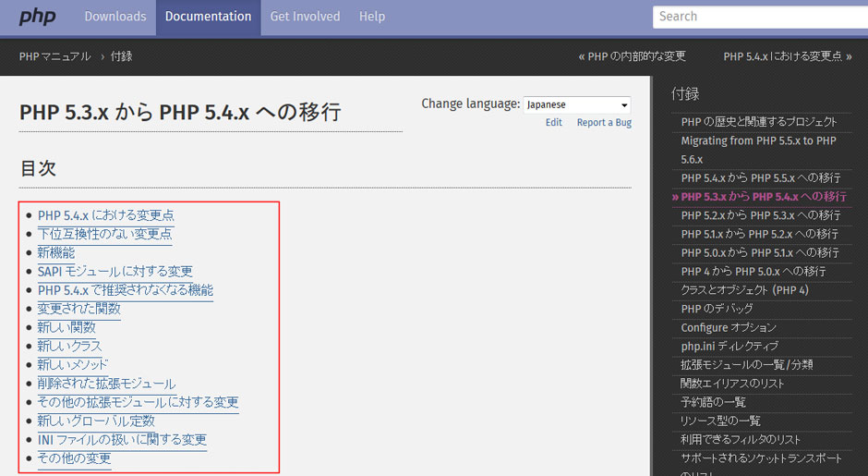Go to previous page PHP の内部的な変更
Image resolution: width=868 pixels, height=476 pixels.
(632, 56)
